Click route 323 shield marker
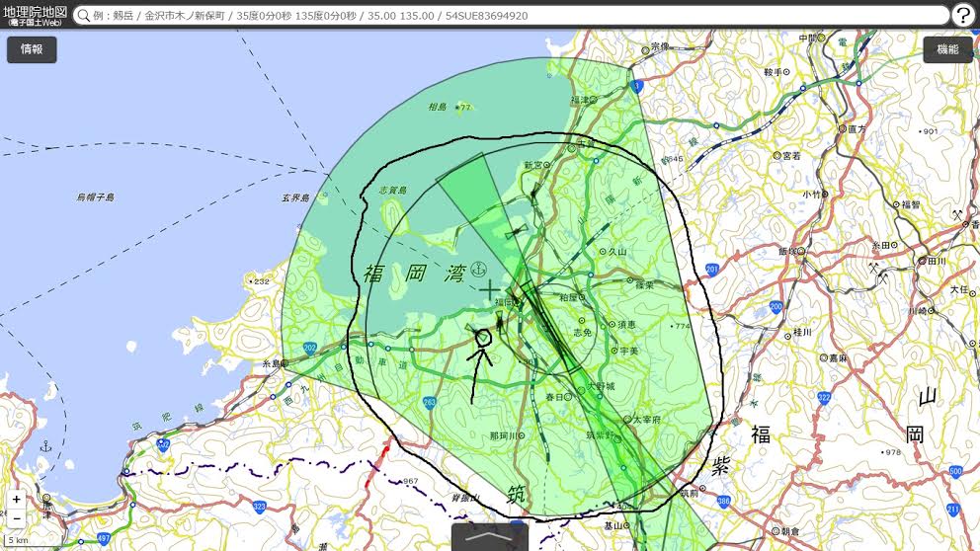This screenshot has height=551, width=980. pyautogui.click(x=260, y=507)
